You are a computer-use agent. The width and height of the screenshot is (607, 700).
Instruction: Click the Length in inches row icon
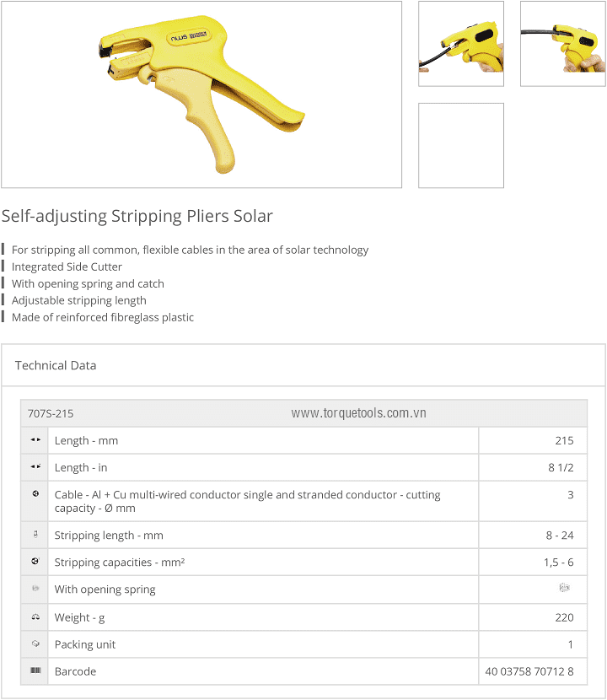[35, 467]
